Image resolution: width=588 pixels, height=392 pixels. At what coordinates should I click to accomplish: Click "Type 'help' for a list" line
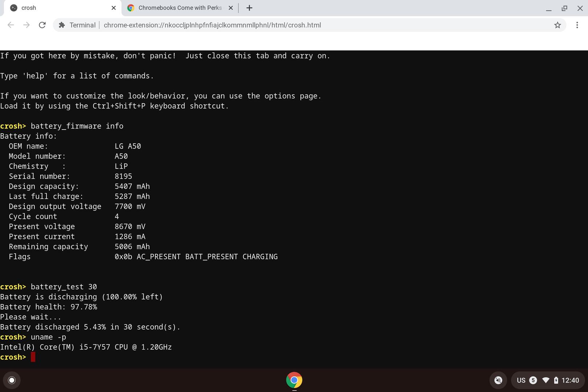coord(77,76)
